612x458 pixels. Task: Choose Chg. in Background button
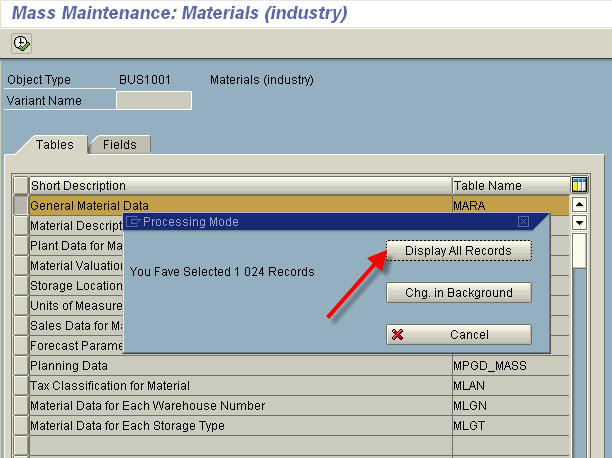pos(459,293)
